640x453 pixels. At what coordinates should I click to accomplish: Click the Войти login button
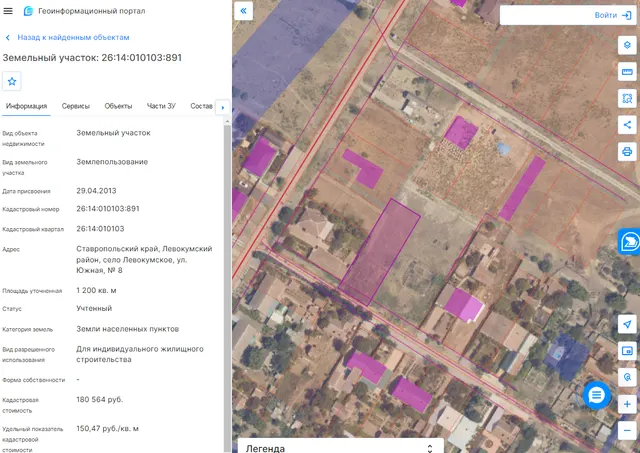point(613,15)
